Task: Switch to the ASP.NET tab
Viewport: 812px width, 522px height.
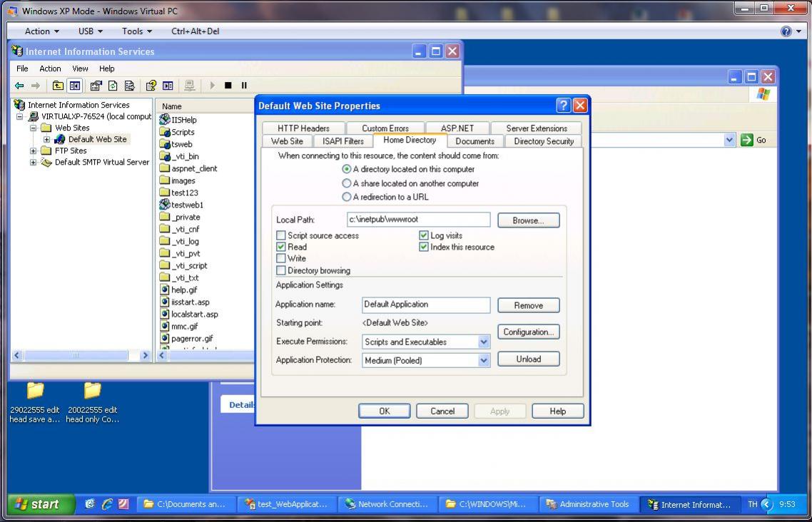Action: click(x=457, y=128)
